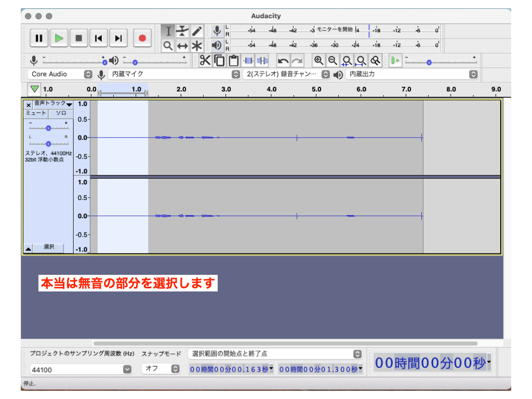
Task: Click the playback volume slider knob
Action: (135, 62)
